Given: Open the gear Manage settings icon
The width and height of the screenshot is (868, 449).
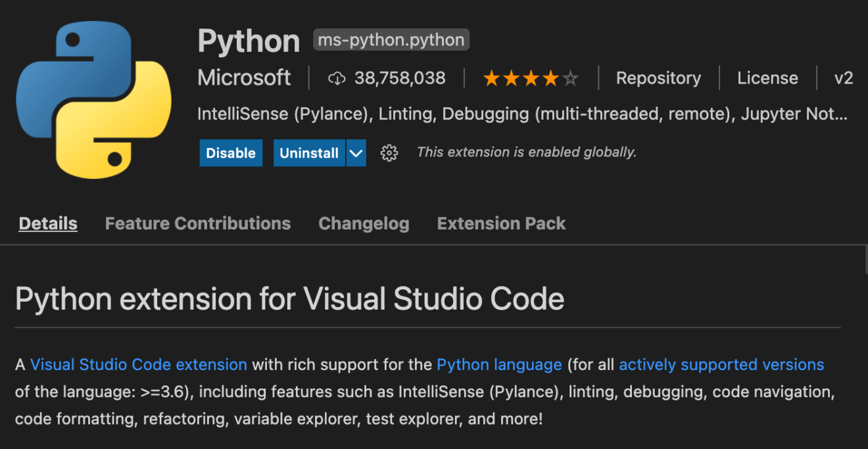Looking at the screenshot, I should [389, 153].
